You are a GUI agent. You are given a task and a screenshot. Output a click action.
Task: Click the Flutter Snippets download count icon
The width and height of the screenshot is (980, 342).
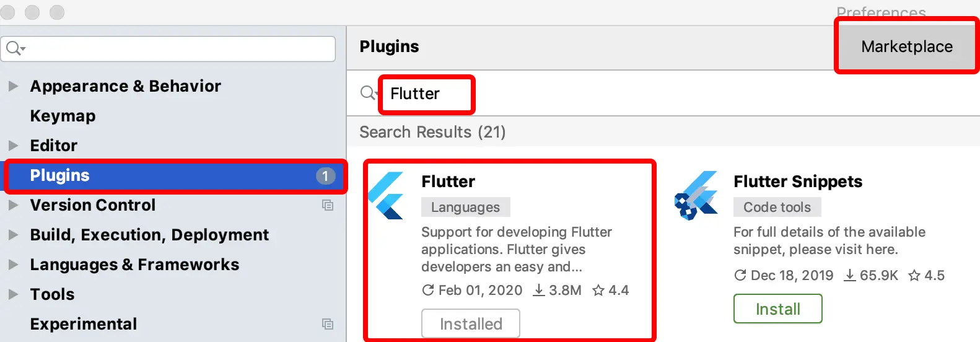coord(850,275)
